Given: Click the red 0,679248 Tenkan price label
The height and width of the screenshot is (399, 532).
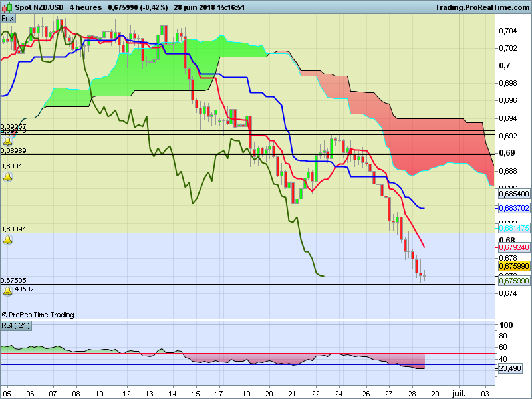Looking at the screenshot, I should (x=514, y=247).
